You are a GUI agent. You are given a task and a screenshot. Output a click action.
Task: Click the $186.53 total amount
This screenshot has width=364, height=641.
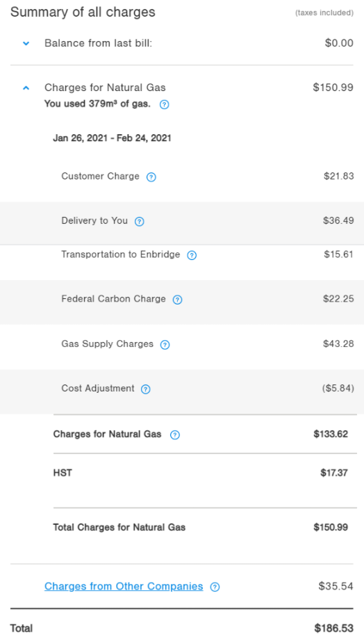click(x=333, y=628)
